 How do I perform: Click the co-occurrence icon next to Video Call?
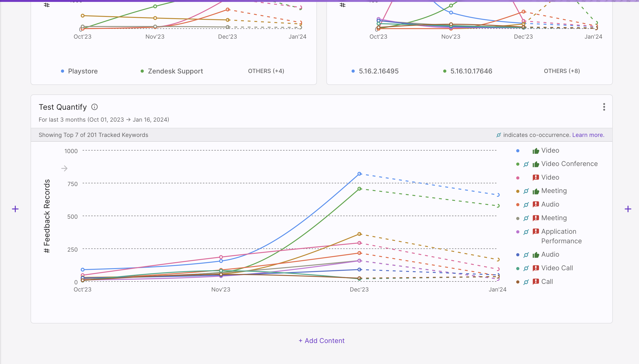(x=526, y=268)
